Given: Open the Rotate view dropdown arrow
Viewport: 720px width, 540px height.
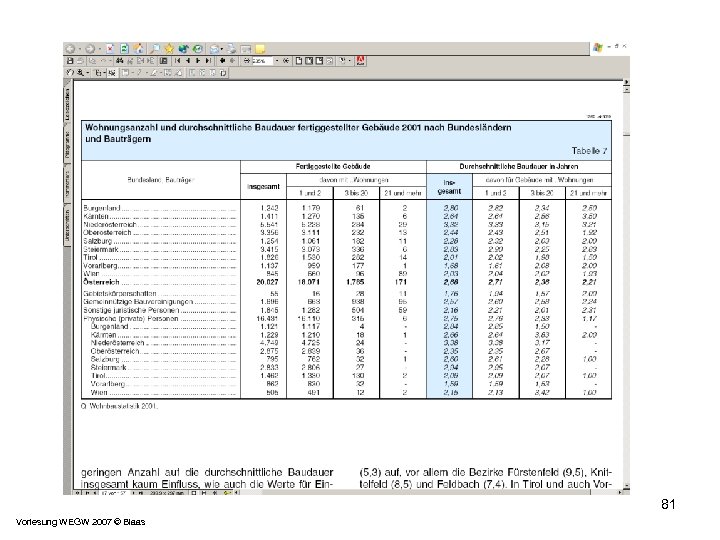Looking at the screenshot, I should pyautogui.click(x=349, y=61).
